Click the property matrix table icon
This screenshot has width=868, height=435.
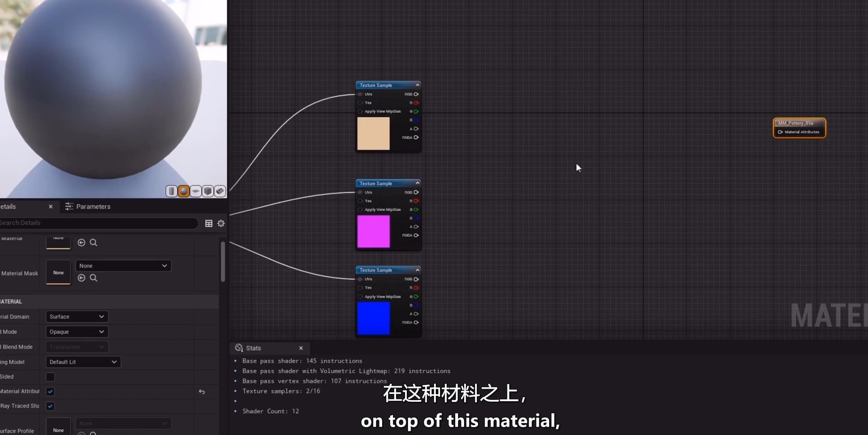coord(209,224)
